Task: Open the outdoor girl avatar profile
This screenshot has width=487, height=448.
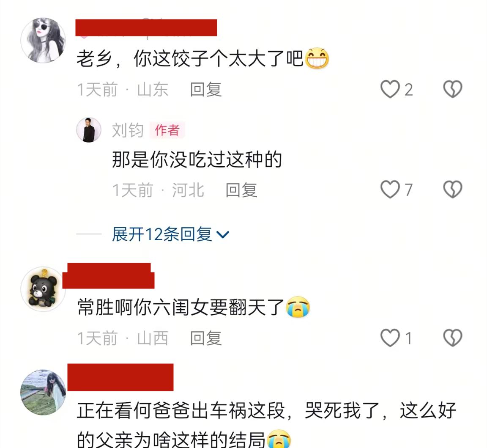Action: pos(43,392)
